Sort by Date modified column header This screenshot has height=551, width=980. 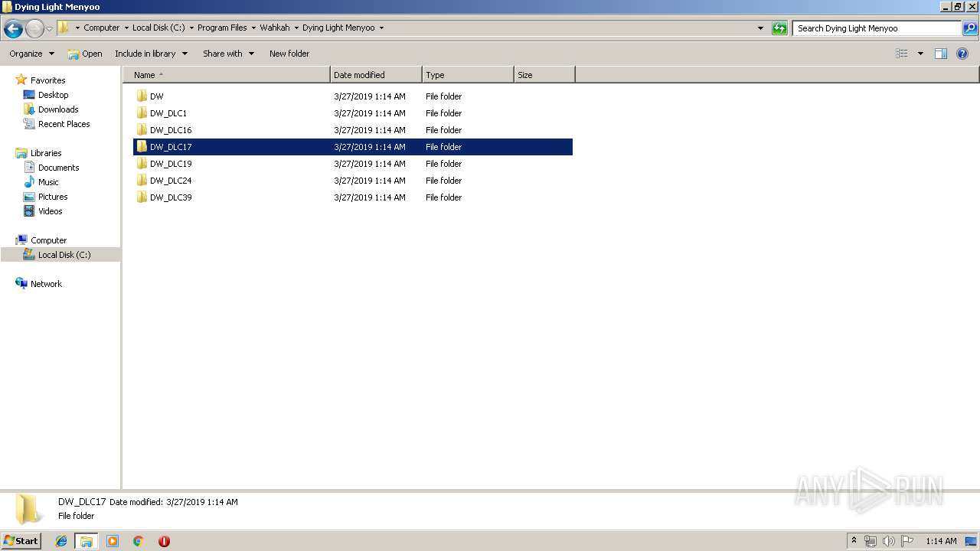(x=376, y=75)
